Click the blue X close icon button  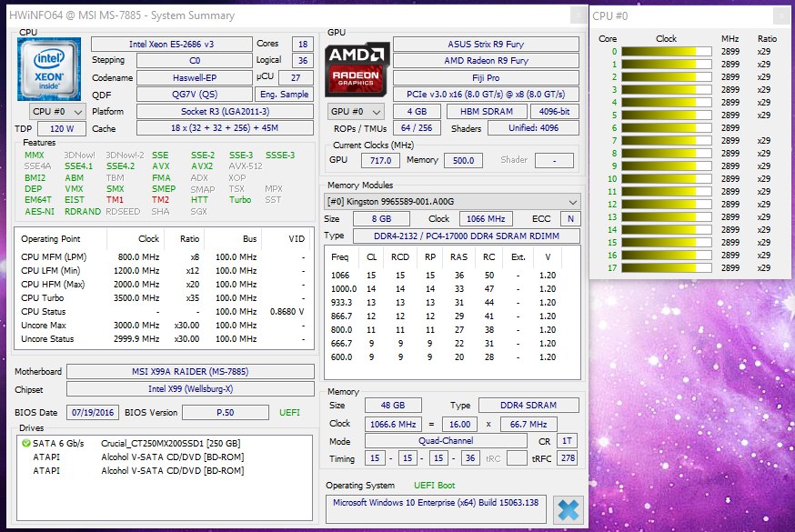(568, 509)
